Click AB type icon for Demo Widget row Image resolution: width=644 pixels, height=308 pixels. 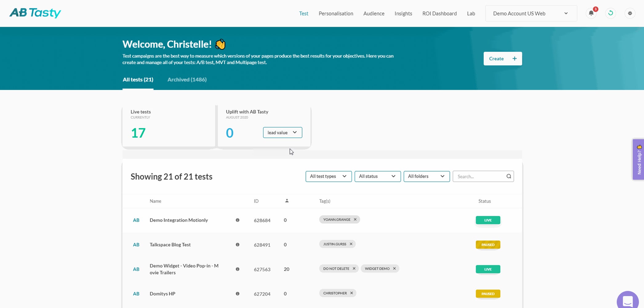coord(136,269)
